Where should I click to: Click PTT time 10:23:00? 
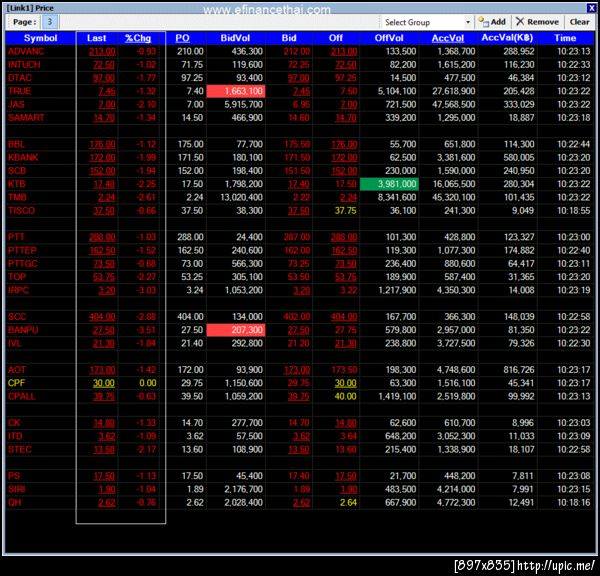[574, 237]
